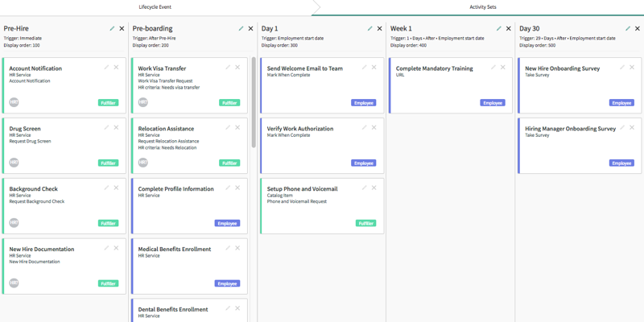The image size is (644, 322).
Task: Click Fulfiller badge on Setup Phone and Voicemail
Action: coord(366,224)
